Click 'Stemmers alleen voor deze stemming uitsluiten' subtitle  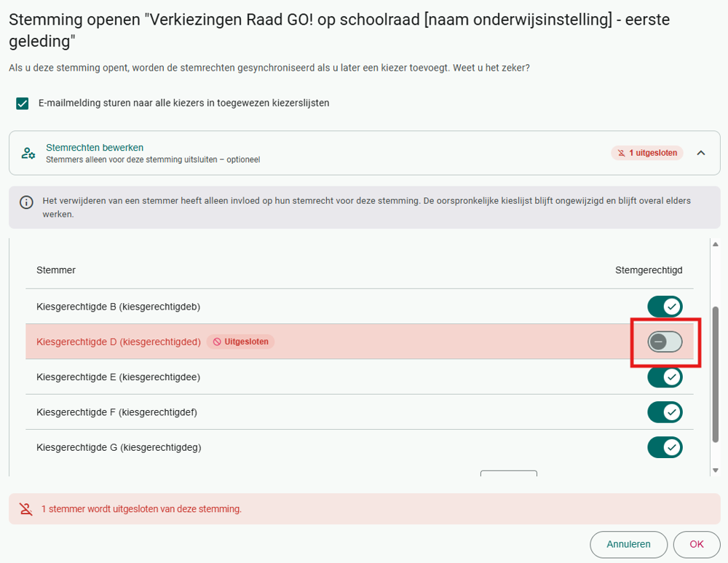[153, 160]
